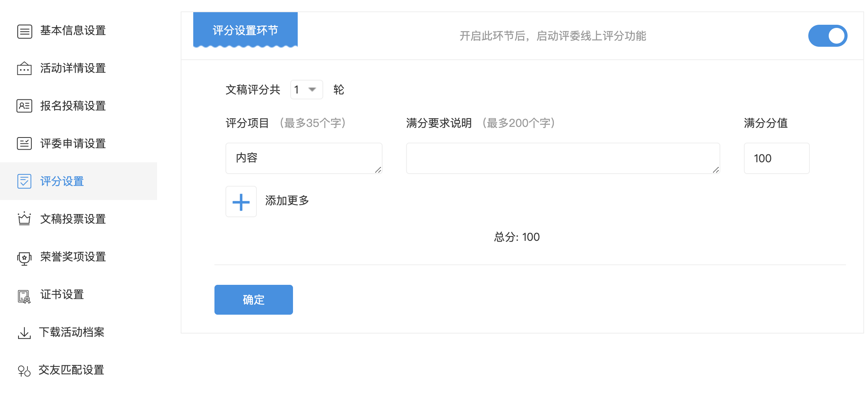The width and height of the screenshot is (868, 396).
Task: Click the scoring item field containing 内容
Action: click(x=304, y=158)
